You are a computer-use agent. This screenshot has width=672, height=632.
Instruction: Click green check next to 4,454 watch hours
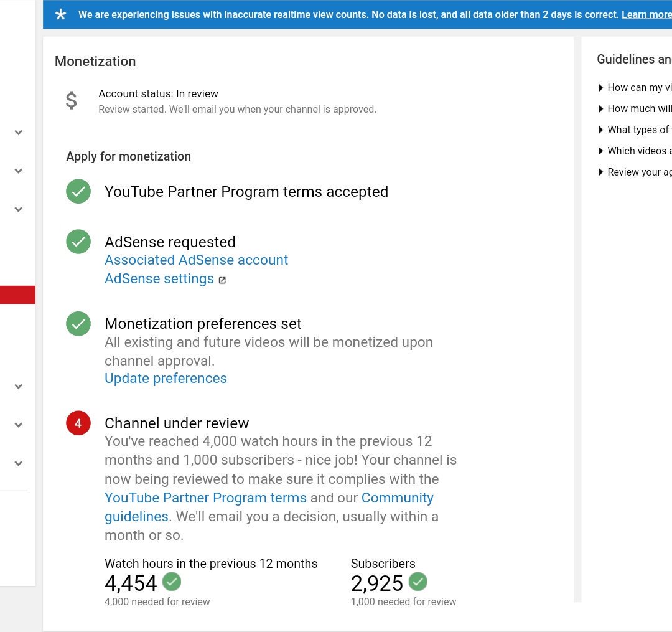172,582
